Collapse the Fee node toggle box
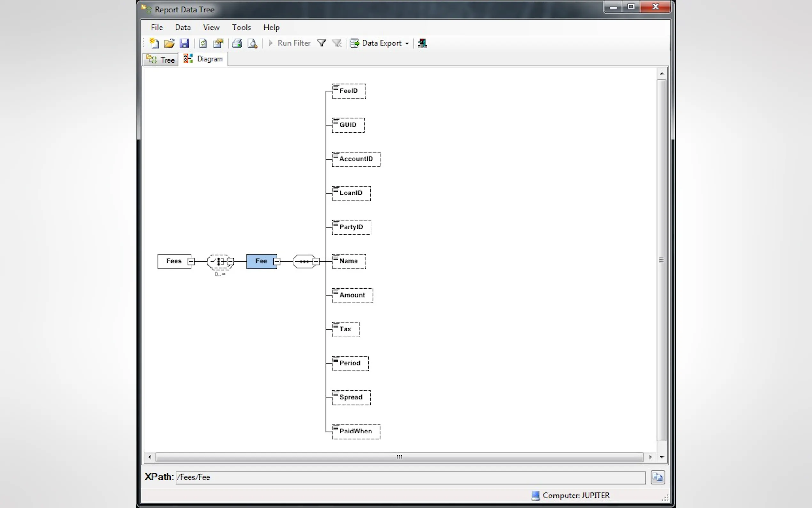 277,261
